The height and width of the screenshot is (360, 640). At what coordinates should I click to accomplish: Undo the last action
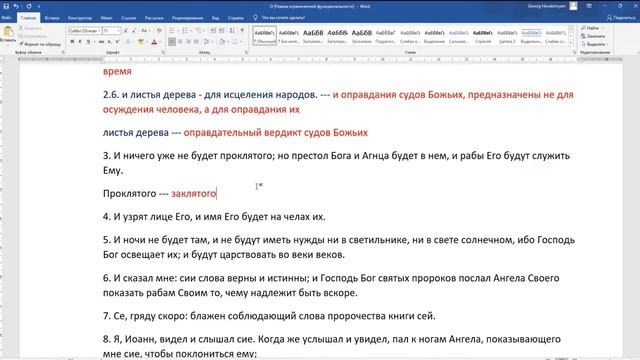[16, 6]
